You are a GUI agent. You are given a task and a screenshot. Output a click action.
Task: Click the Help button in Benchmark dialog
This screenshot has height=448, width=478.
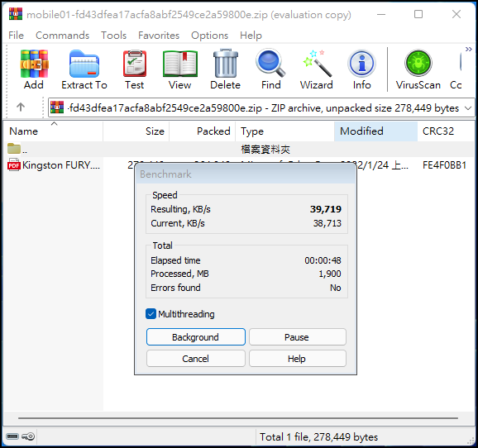point(298,359)
